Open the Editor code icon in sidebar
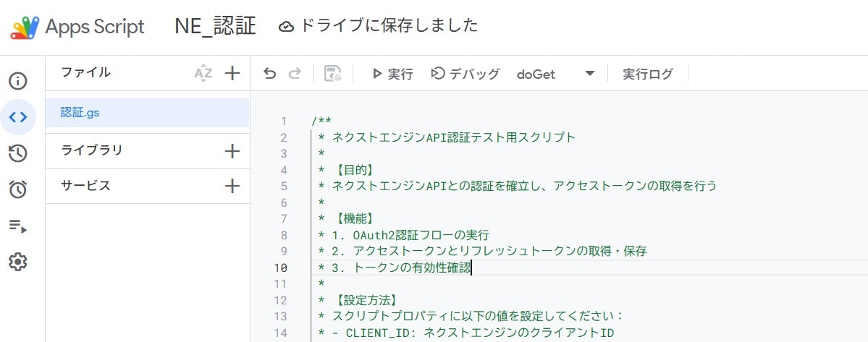Image resolution: width=868 pixels, height=342 pixels. pyautogui.click(x=17, y=117)
